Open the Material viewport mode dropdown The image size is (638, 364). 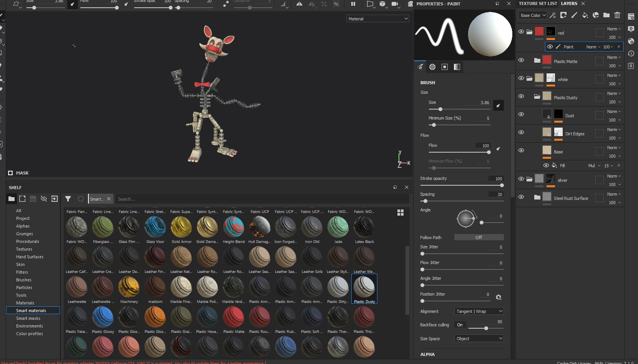pyautogui.click(x=378, y=18)
